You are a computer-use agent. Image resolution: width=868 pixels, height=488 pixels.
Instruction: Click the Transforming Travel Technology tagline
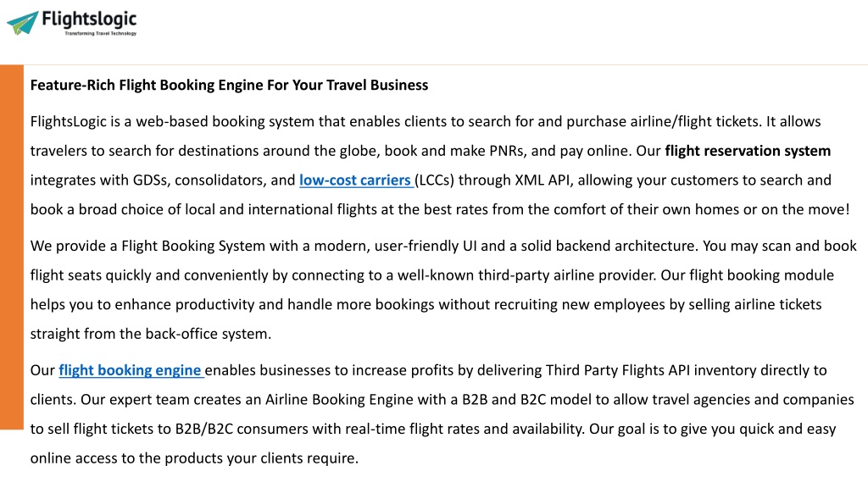click(x=100, y=33)
